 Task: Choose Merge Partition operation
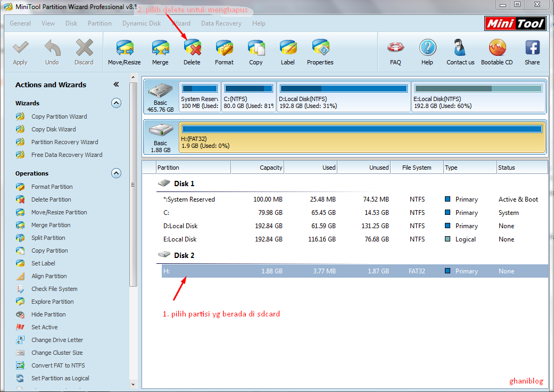(x=51, y=225)
